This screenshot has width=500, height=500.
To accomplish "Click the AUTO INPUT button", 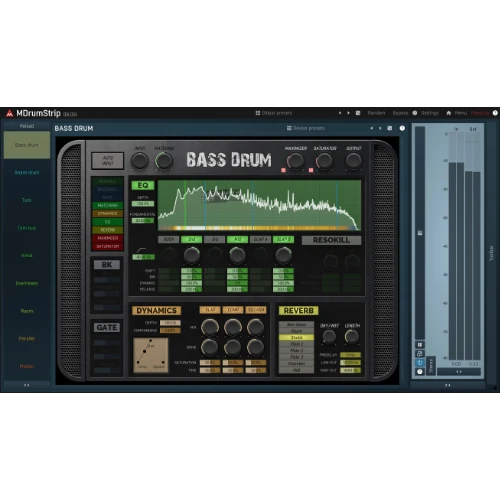I will point(108,161).
